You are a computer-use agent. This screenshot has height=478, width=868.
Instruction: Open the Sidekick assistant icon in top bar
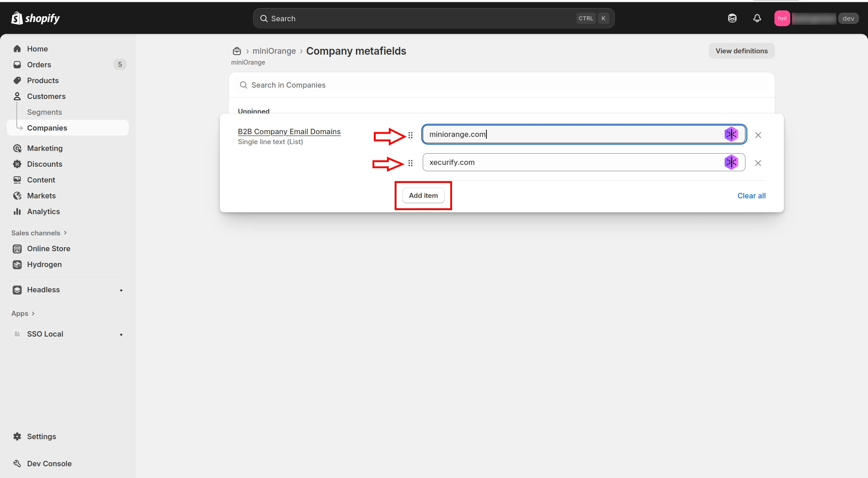tap(732, 18)
